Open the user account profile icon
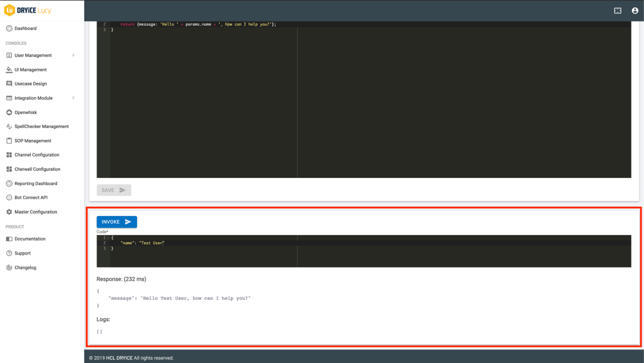644x363 pixels. point(635,11)
